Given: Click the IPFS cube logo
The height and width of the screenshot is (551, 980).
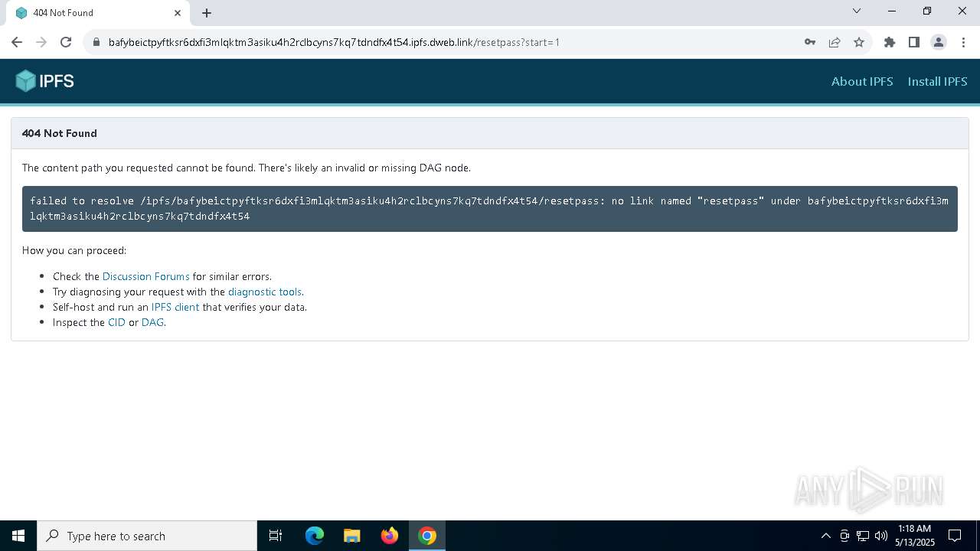Looking at the screenshot, I should point(44,81).
